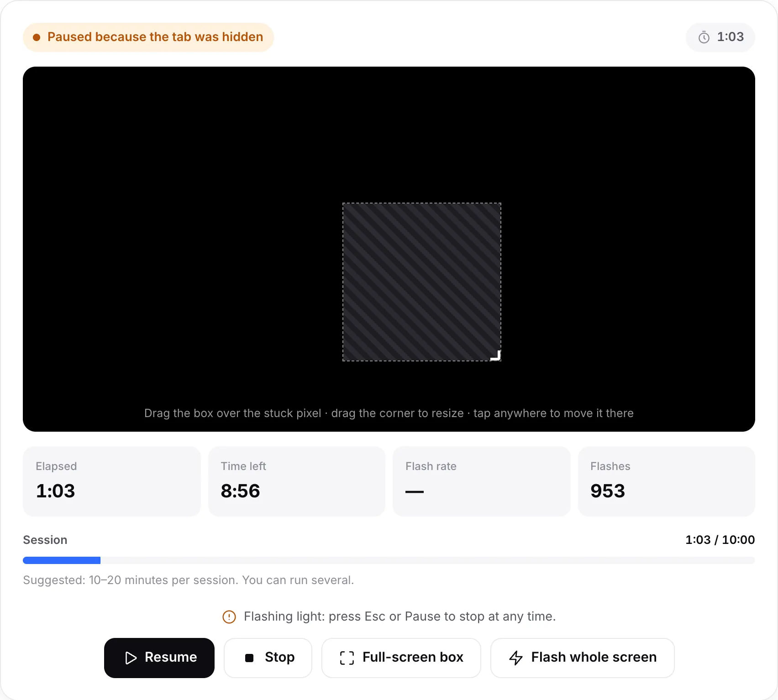Click the box's resize corner handle

pos(496,355)
